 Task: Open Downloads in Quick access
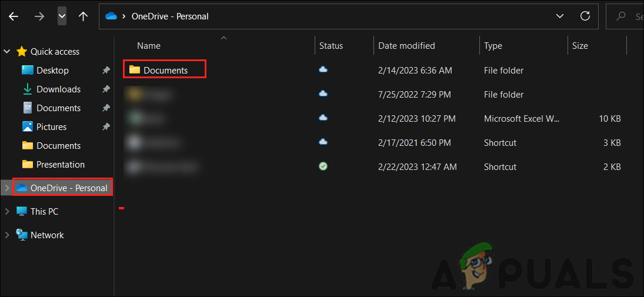[x=59, y=89]
